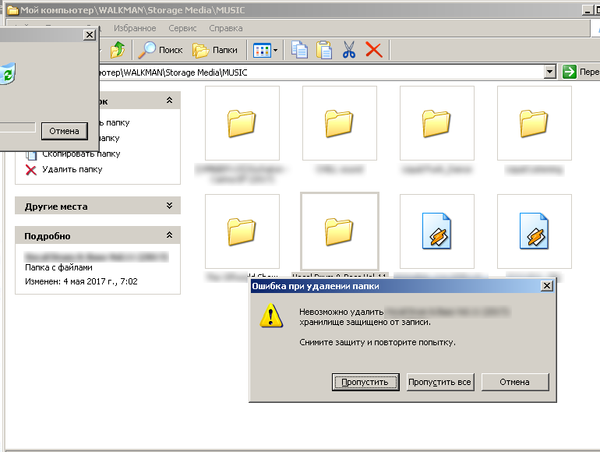Toggle the Папки folders pane
This screenshot has height=452, width=600.
215,49
